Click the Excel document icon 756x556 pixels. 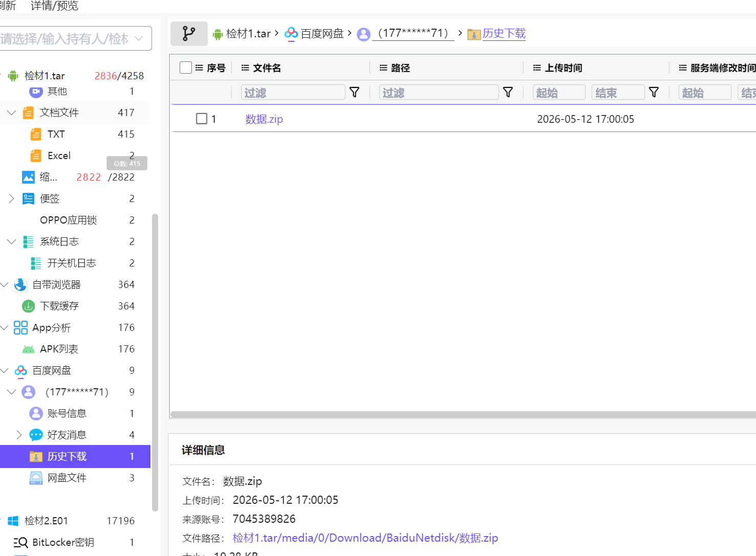[x=36, y=155]
